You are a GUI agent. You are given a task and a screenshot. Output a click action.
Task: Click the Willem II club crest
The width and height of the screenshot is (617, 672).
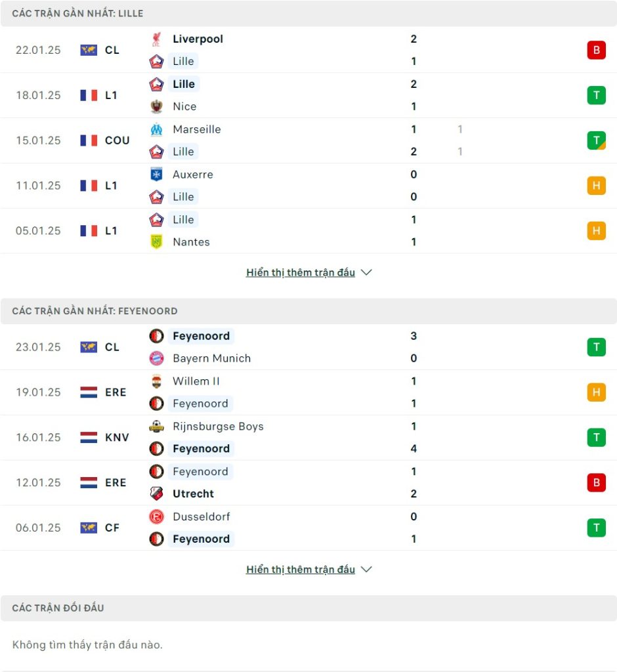click(156, 381)
